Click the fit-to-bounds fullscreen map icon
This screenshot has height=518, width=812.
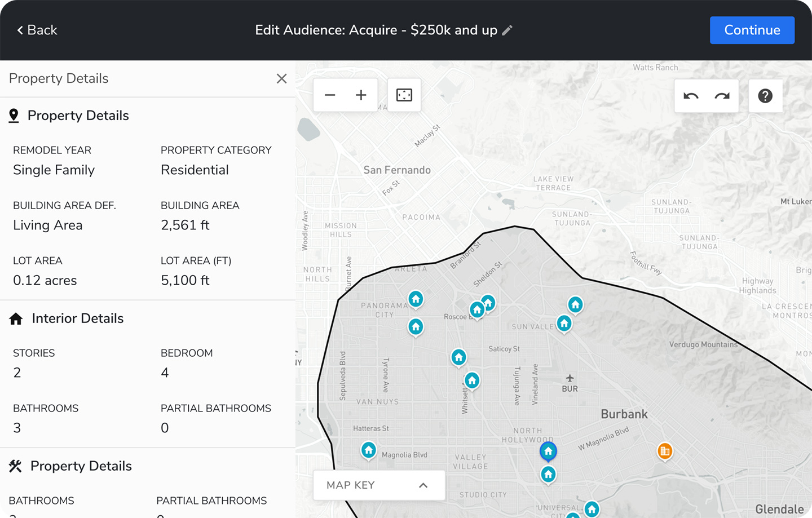(404, 95)
